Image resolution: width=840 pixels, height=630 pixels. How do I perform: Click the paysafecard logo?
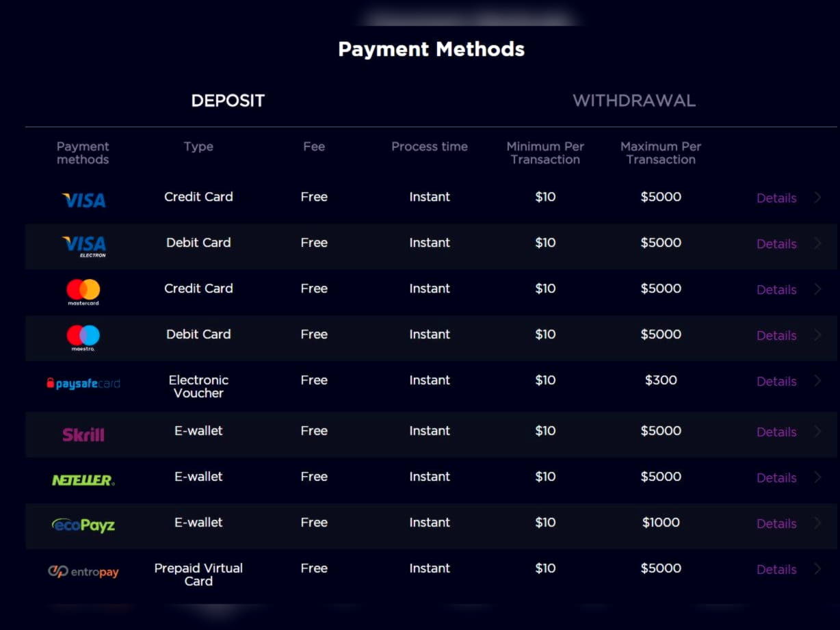83,384
